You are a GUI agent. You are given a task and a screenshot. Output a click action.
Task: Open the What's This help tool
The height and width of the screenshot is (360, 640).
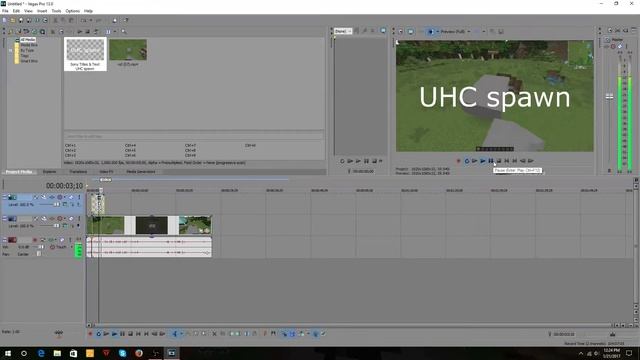pyautogui.click(x=126, y=20)
